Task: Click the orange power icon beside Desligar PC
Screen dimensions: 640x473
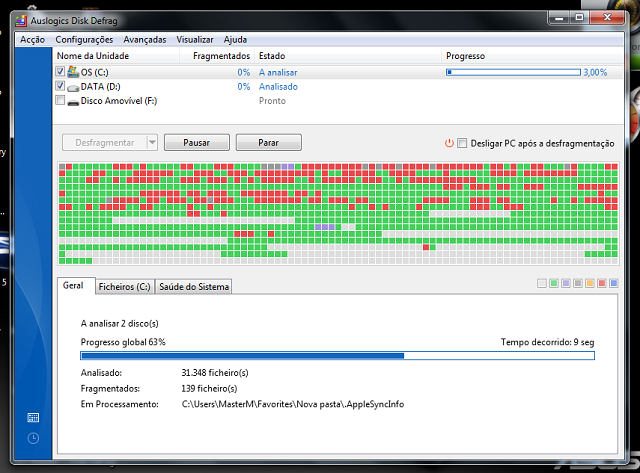Action: 449,143
